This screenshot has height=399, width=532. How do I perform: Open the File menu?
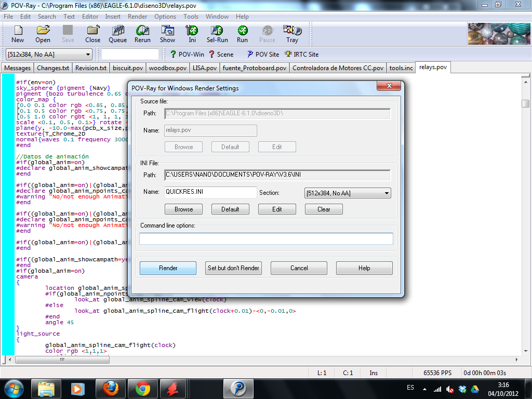(8, 17)
